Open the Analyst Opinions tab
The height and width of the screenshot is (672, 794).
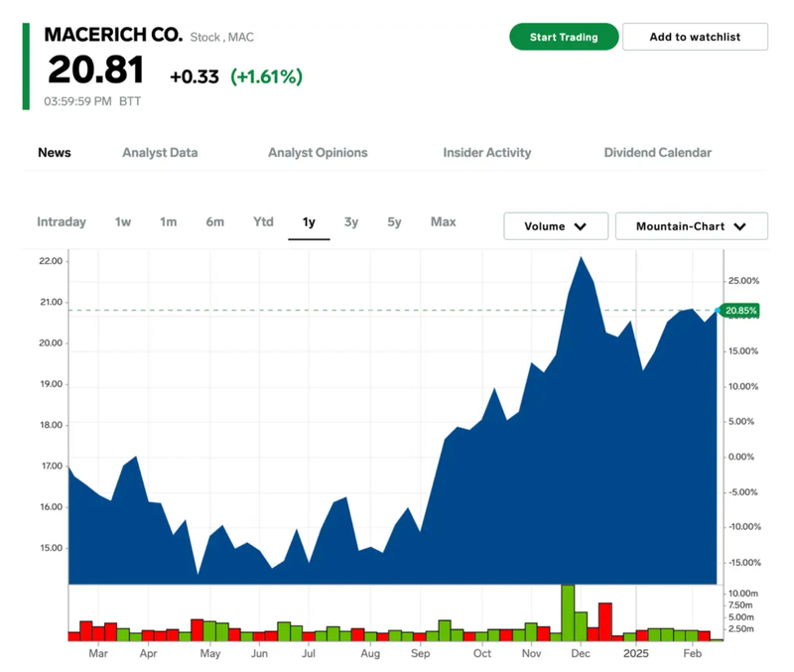point(318,153)
